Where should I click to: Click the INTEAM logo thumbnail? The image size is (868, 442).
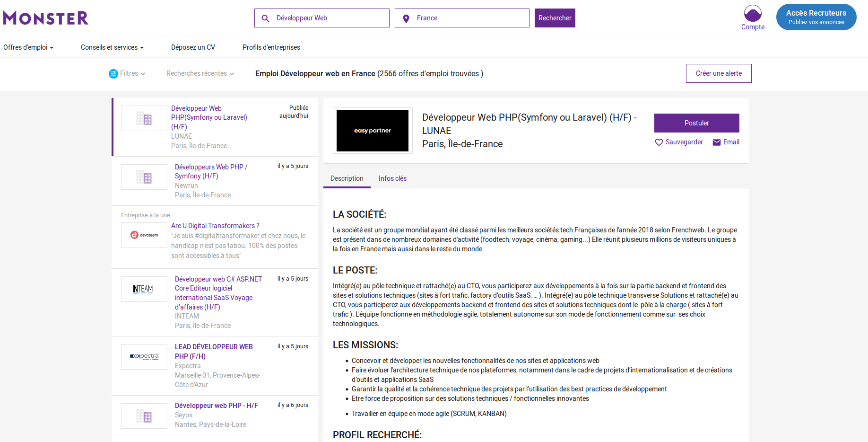click(144, 289)
